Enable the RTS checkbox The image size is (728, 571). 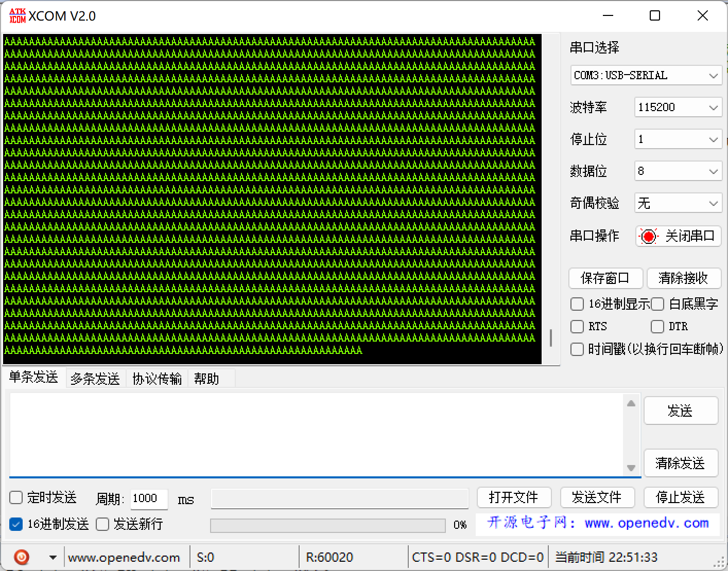[577, 327]
